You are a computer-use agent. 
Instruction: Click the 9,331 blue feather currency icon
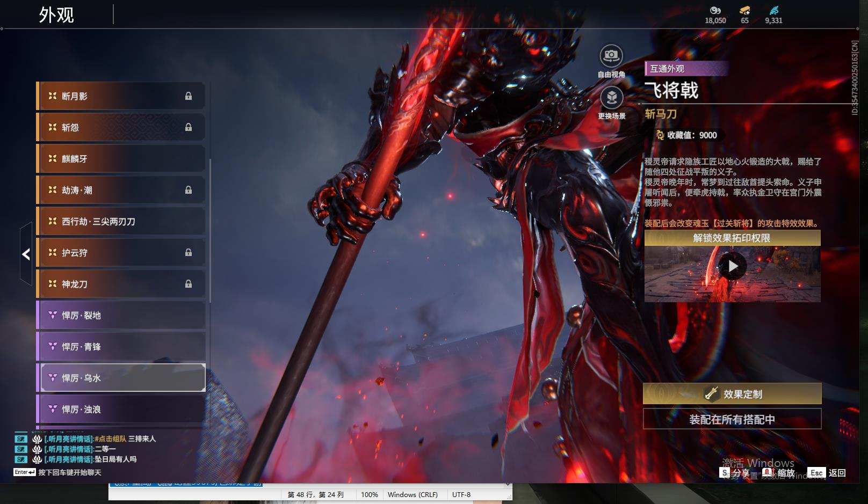pos(773,10)
